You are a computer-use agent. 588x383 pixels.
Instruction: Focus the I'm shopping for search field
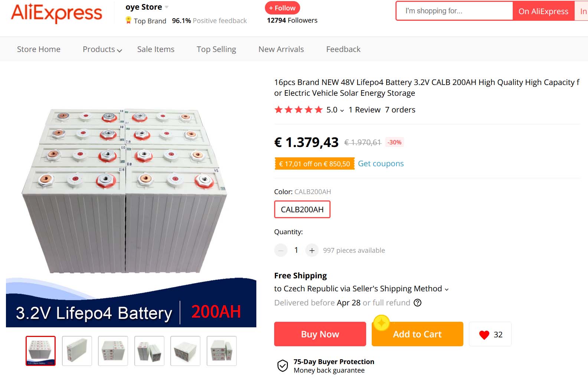[x=454, y=11]
